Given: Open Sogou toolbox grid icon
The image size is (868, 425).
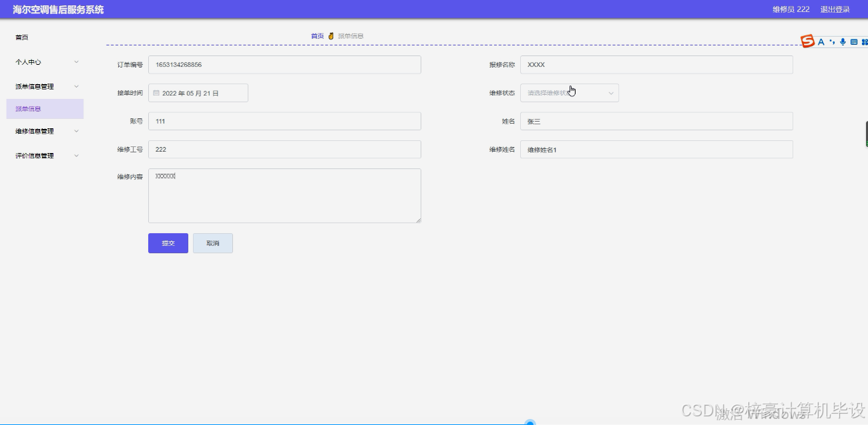Looking at the screenshot, I should [x=865, y=42].
